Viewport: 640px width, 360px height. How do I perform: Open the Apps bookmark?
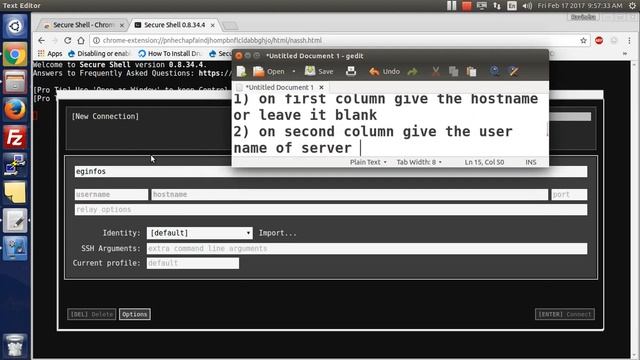coord(50,53)
